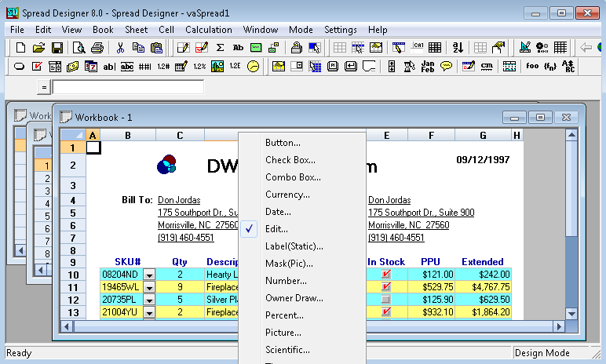Click the Ab font toolbar icon
606x364 pixels.
[238, 48]
